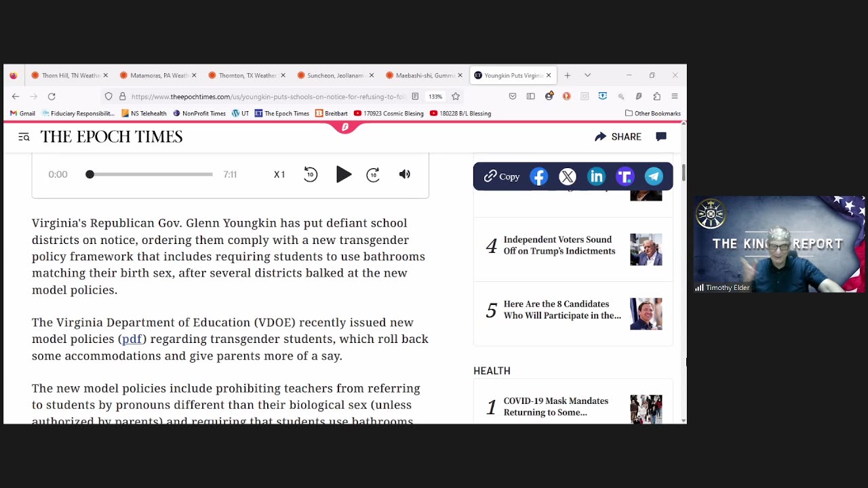Share article on LinkedIn

(x=596, y=177)
